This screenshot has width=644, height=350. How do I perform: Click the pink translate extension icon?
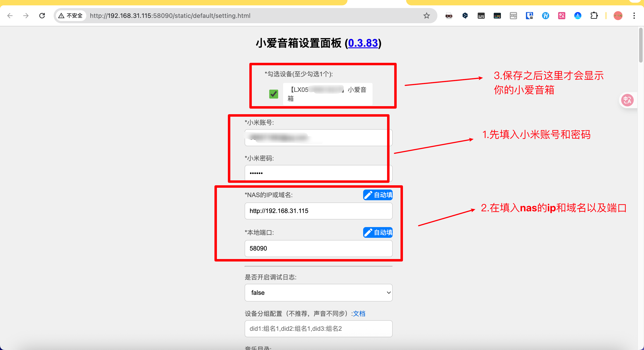561,15
